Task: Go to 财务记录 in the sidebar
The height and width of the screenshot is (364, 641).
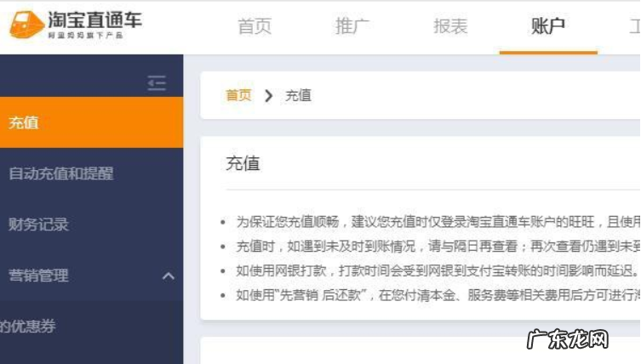Action: click(x=39, y=225)
